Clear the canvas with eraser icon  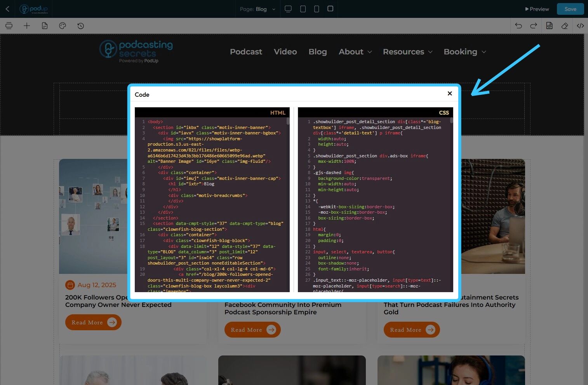point(565,26)
